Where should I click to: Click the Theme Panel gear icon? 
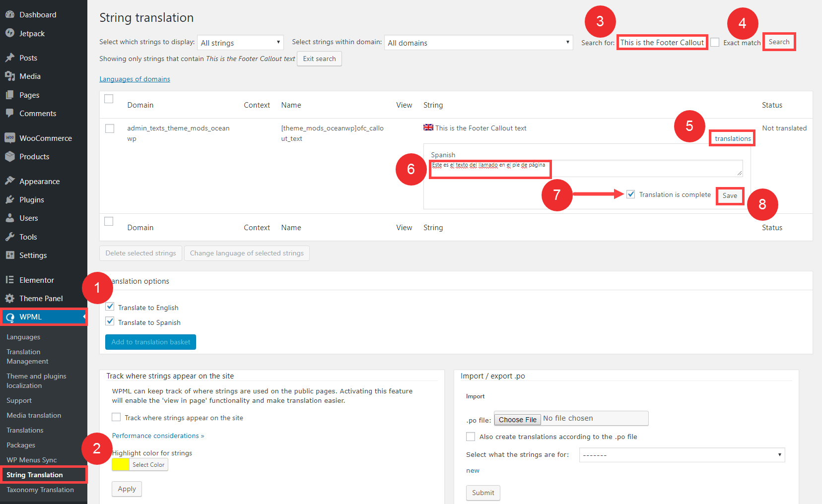pyautogui.click(x=10, y=298)
